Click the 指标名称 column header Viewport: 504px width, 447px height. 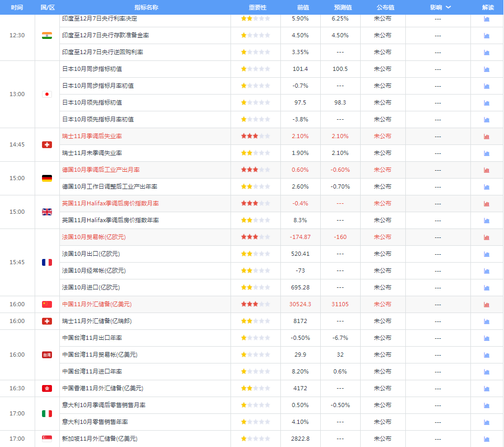tap(146, 7)
